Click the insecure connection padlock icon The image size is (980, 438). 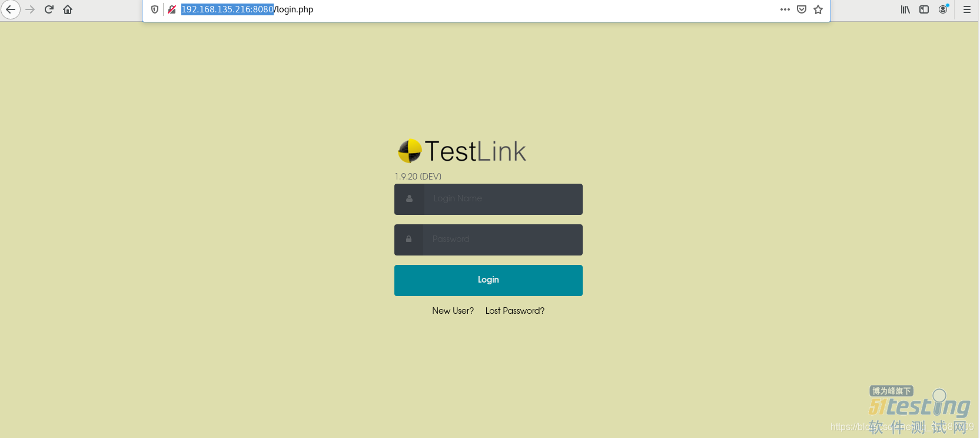[x=172, y=9]
